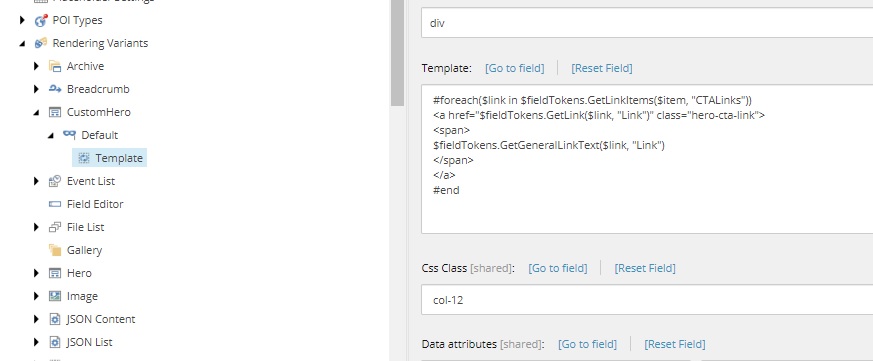Click the Rendering Variants icon
Viewport: 873px width, 361px height.
click(41, 43)
